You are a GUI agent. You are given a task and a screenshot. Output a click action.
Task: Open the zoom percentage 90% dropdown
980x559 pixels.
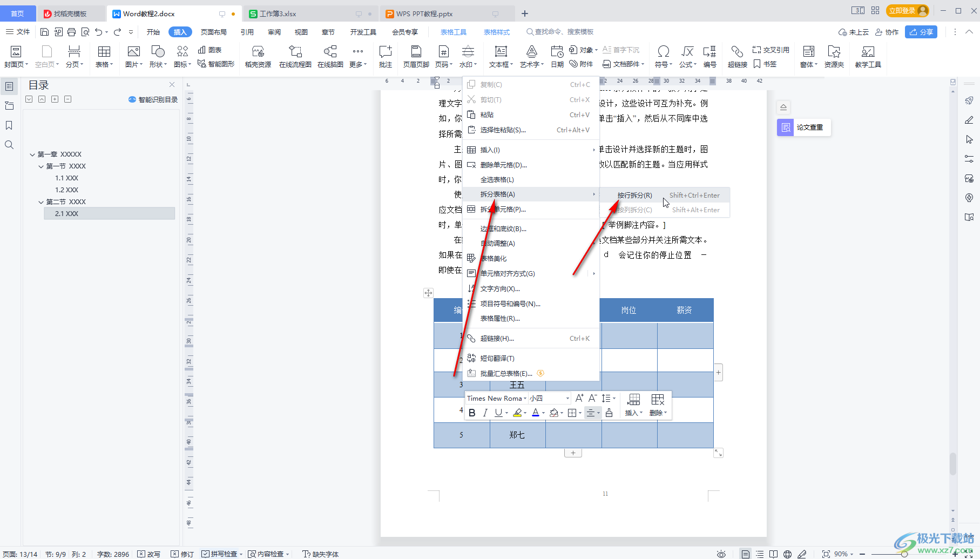coord(844,554)
